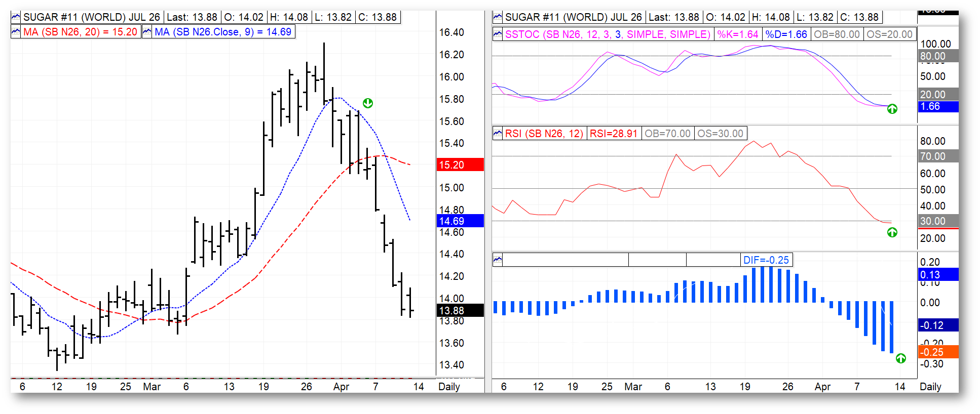Viewport: 980px width, 414px height.
Task: Select the %K=1.64 value
Action: [x=738, y=34]
